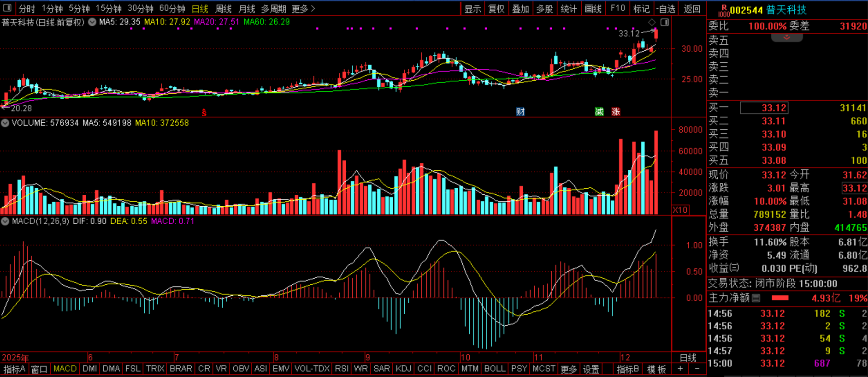Click the diamond icon atop the price chart
This screenshot has height=377, width=868.
coord(652,22)
